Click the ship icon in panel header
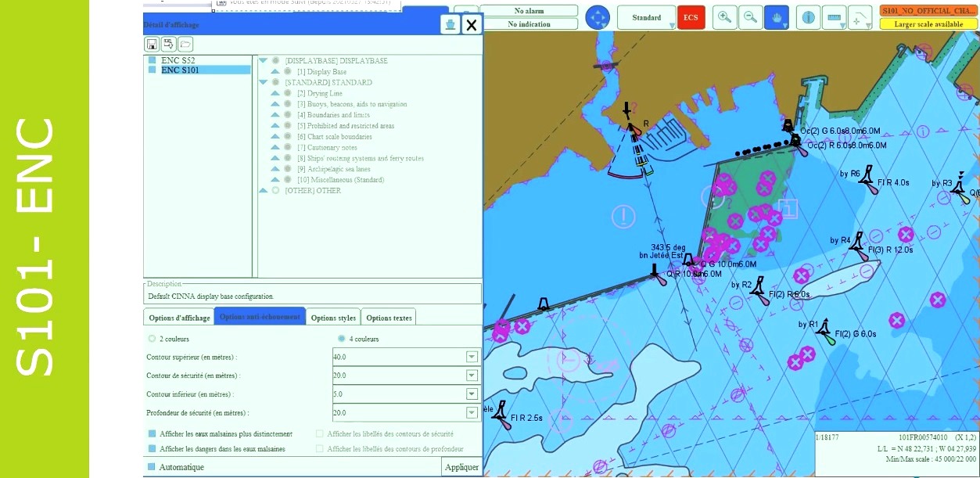Screen dimensions: 980x478 [450, 25]
